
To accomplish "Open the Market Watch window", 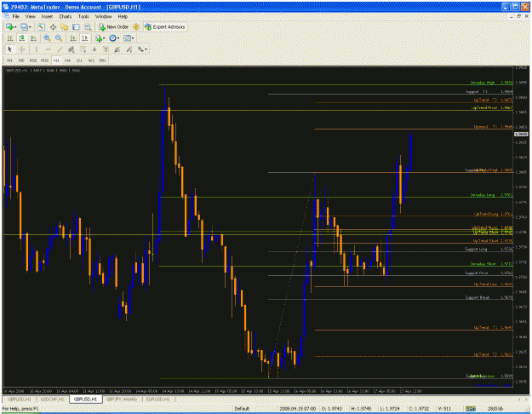I will (x=42, y=26).
